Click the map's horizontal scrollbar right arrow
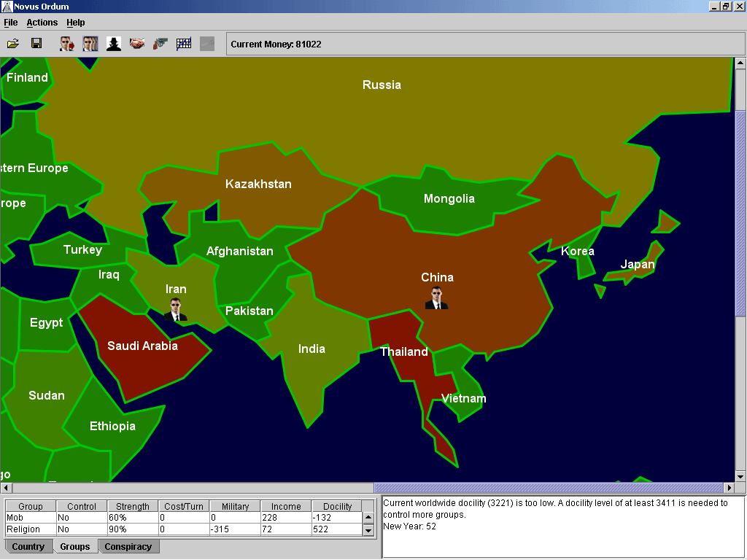This screenshot has width=747, height=560. point(729,488)
